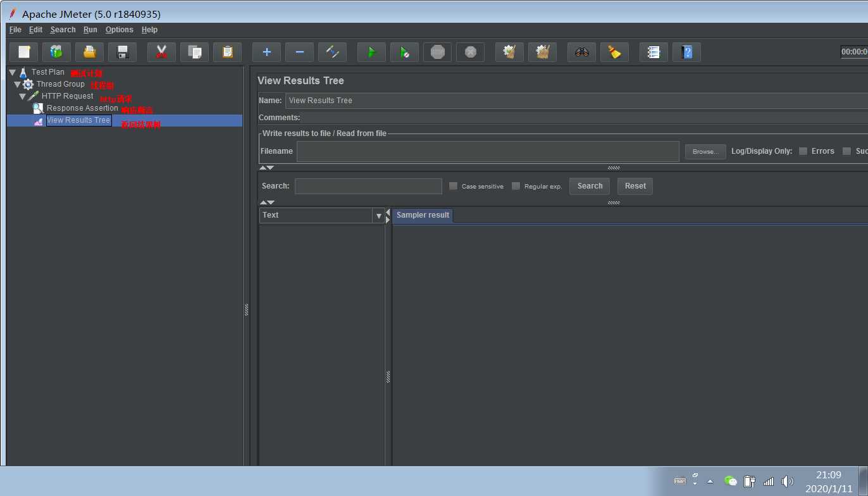Screen dimensions: 868x496
Task: Select Response Assertion in the tree
Action: point(82,108)
